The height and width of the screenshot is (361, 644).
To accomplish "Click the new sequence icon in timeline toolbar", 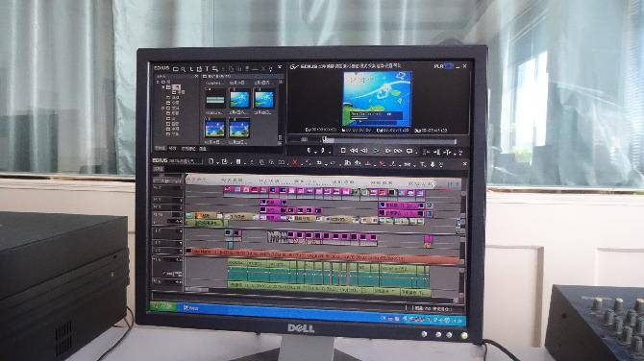I will pos(211,162).
